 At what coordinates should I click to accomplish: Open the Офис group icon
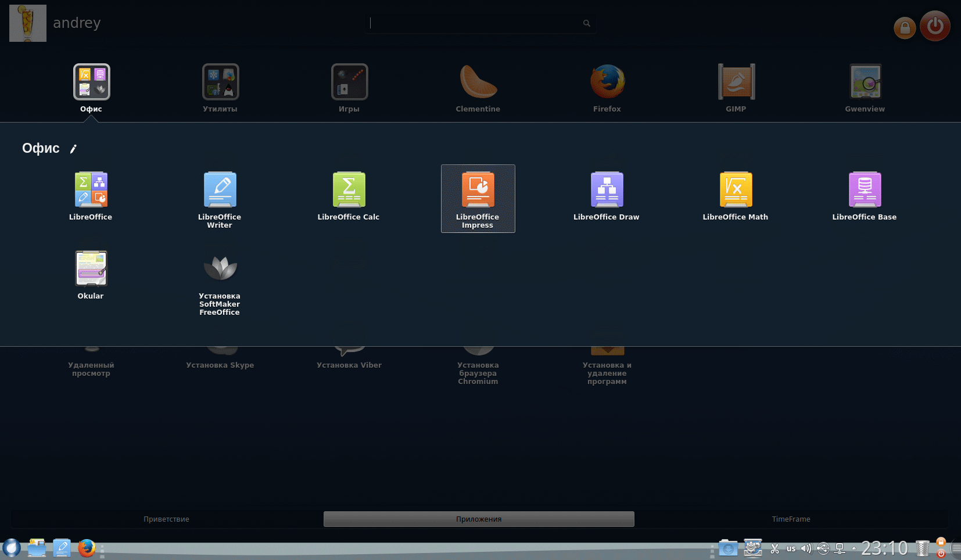(x=91, y=82)
